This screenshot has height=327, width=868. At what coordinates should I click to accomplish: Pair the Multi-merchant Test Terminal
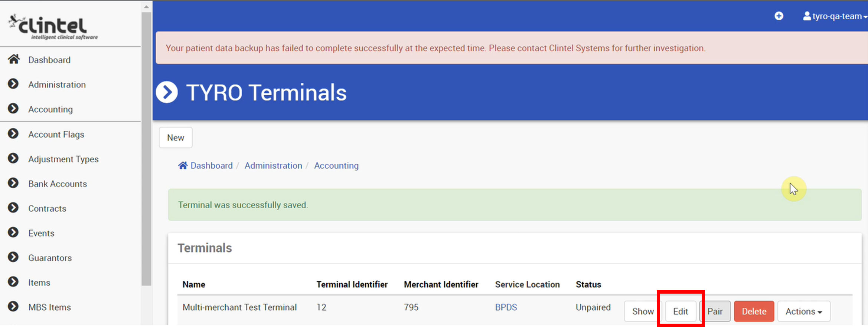point(715,311)
